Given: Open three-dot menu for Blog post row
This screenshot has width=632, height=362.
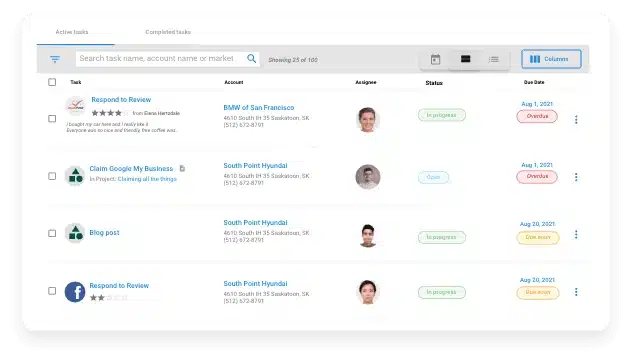Looking at the screenshot, I should pyautogui.click(x=576, y=234).
